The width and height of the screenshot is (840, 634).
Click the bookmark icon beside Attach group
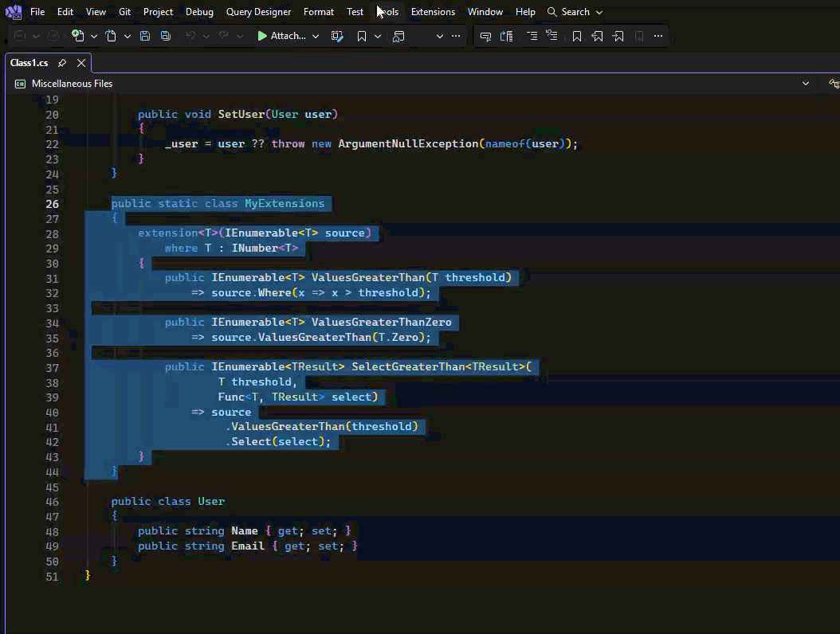(x=362, y=36)
